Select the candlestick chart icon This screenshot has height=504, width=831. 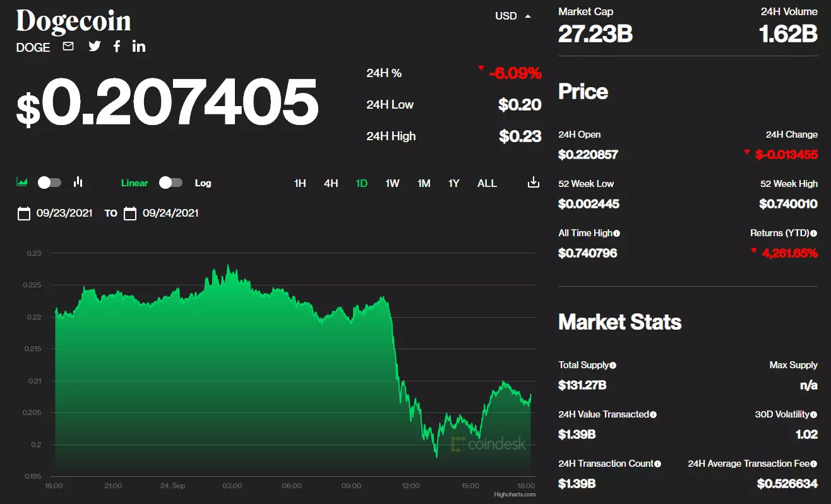78,182
